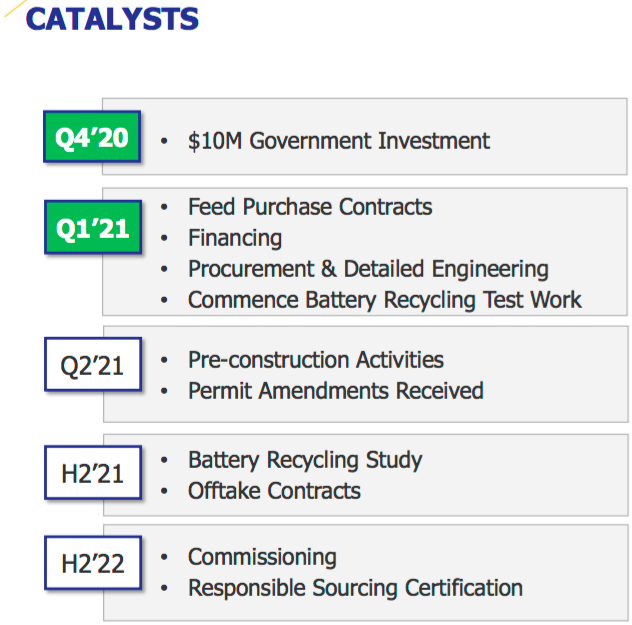This screenshot has width=632, height=625.
Task: Select the Permit Amendments Received line
Action: (336, 390)
